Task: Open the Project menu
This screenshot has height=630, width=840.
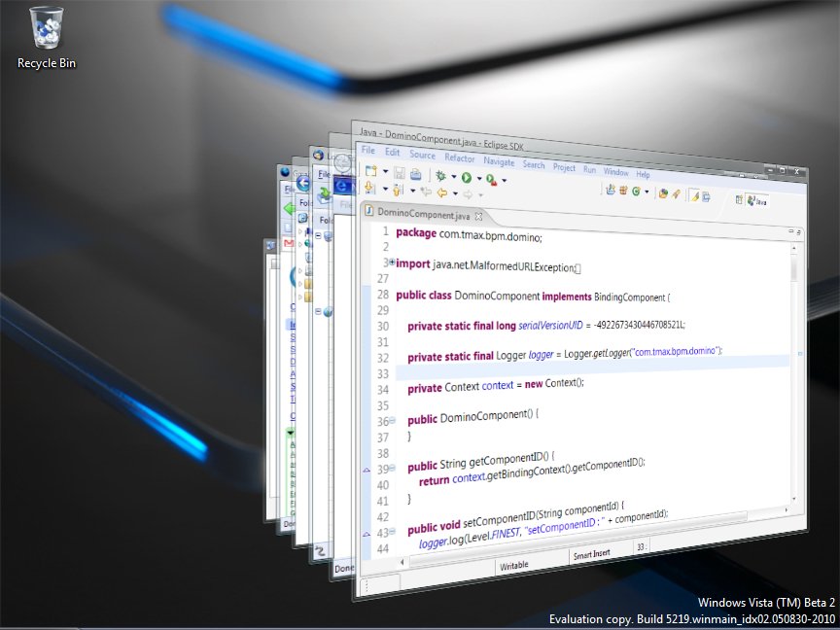Action: point(564,167)
